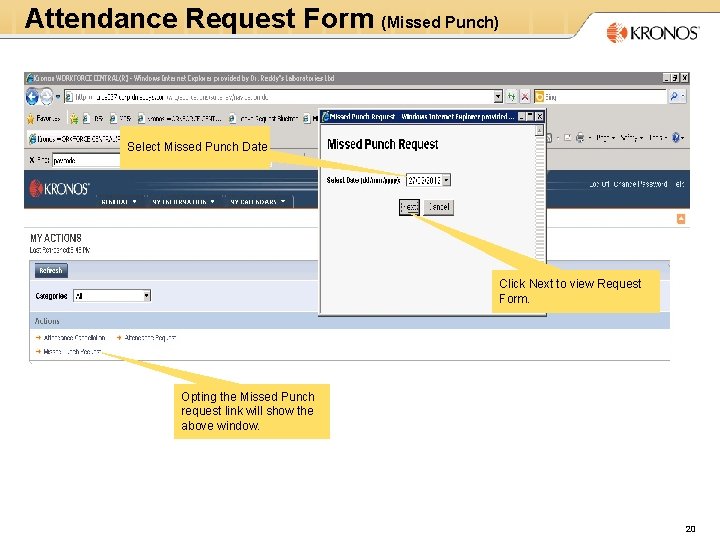The width and height of the screenshot is (720, 540).
Task: Run search with the magnifier icon
Action: click(674, 96)
